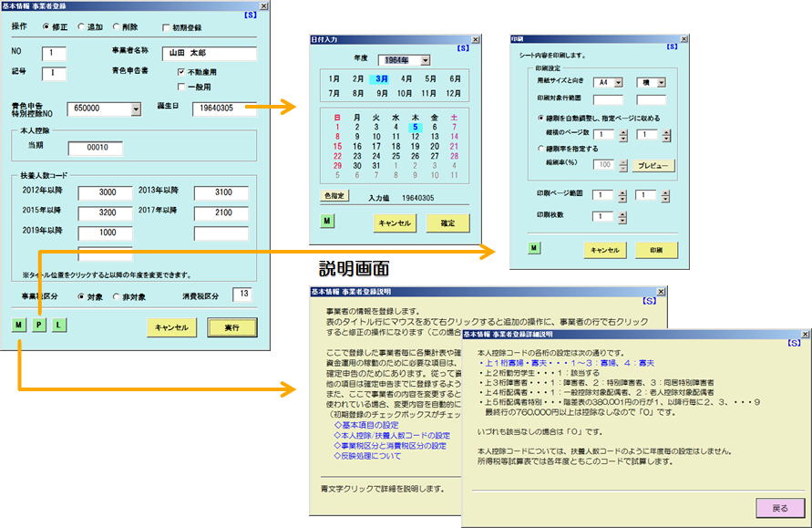
Task: Click the [S] marker in the 印刷 dialog
Action: pyautogui.click(x=673, y=47)
